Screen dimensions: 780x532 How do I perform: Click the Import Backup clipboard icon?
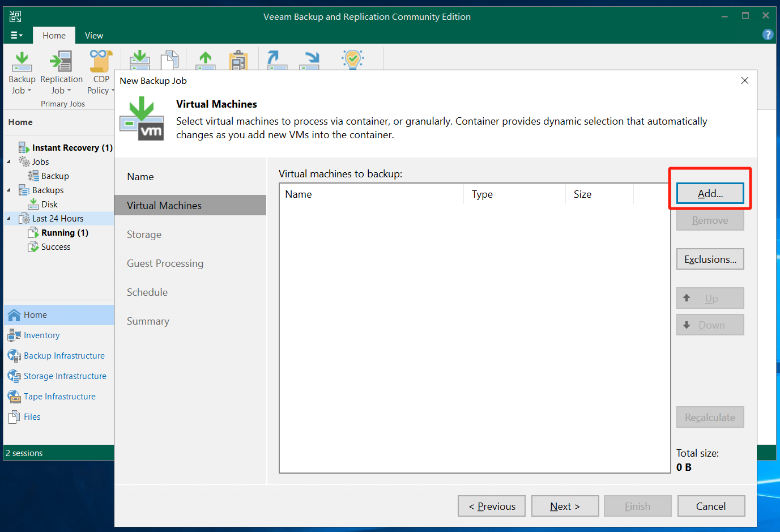point(238,59)
